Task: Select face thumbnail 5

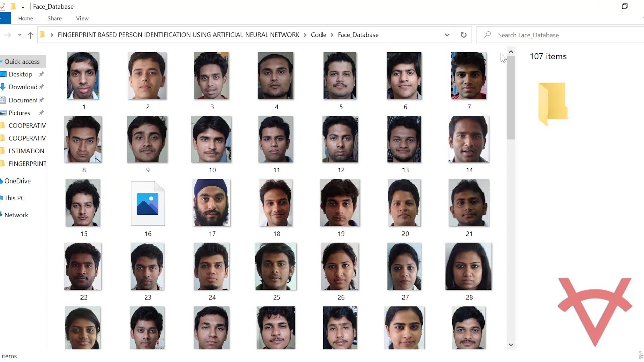Action: [x=340, y=76]
